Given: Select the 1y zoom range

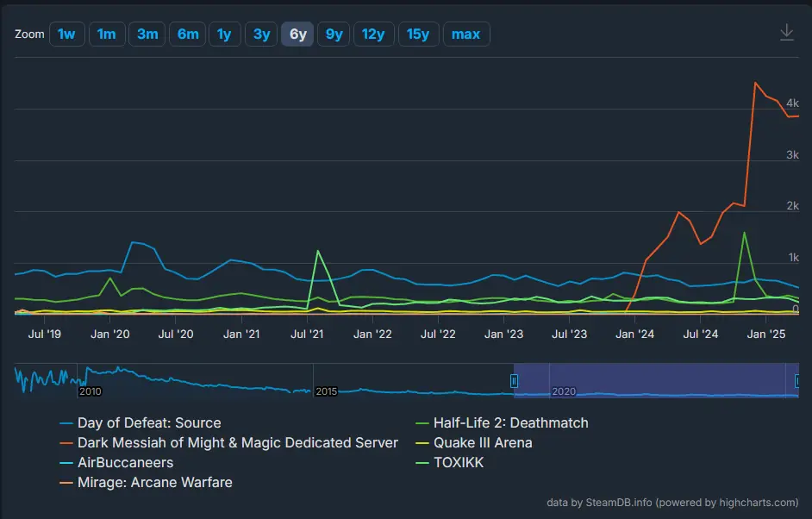Looking at the screenshot, I should coord(224,34).
